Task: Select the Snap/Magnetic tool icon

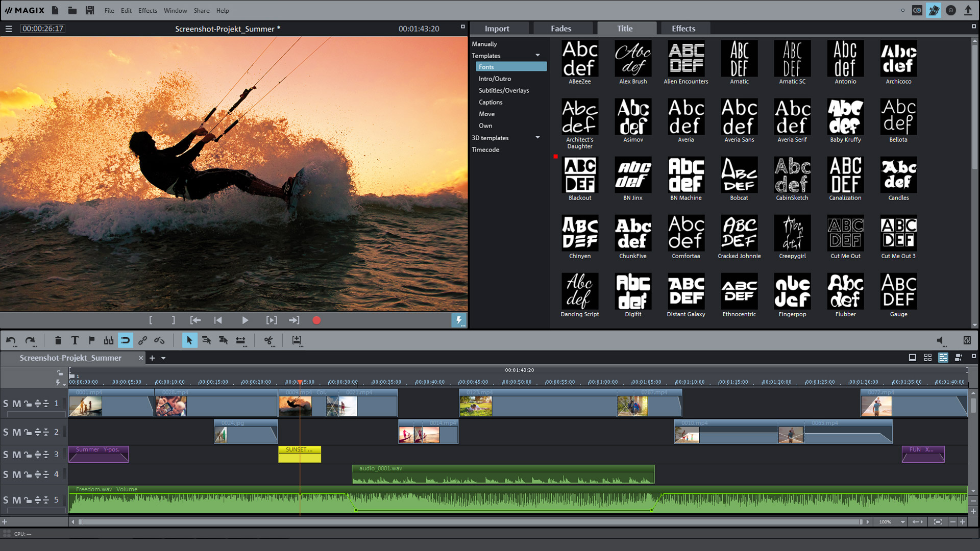Action: point(125,340)
